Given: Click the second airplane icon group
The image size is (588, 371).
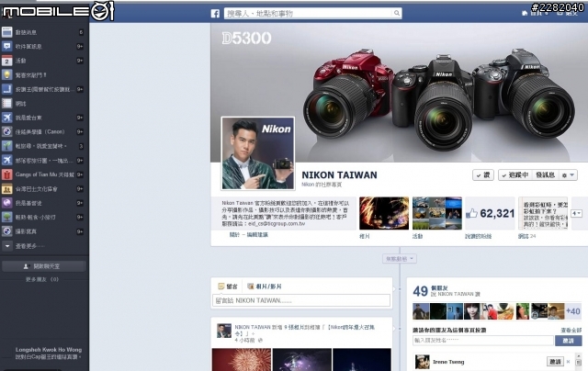Looking at the screenshot, I should (x=6, y=161).
